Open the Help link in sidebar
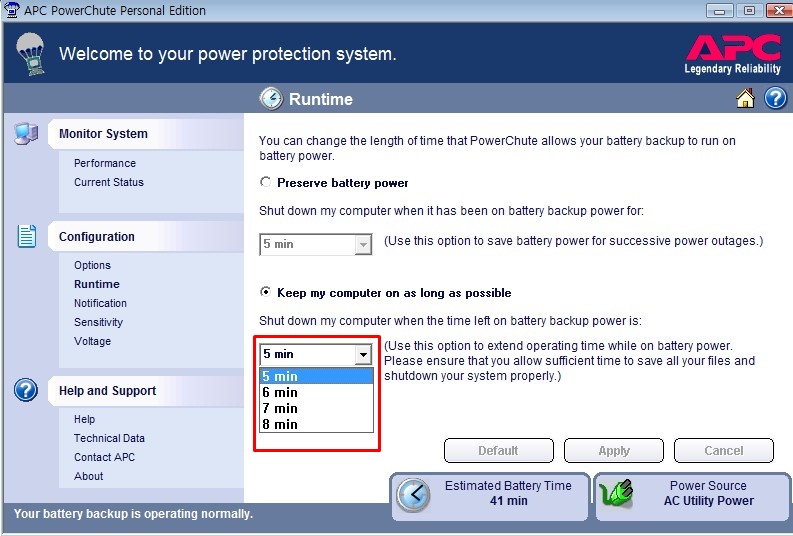 point(84,419)
